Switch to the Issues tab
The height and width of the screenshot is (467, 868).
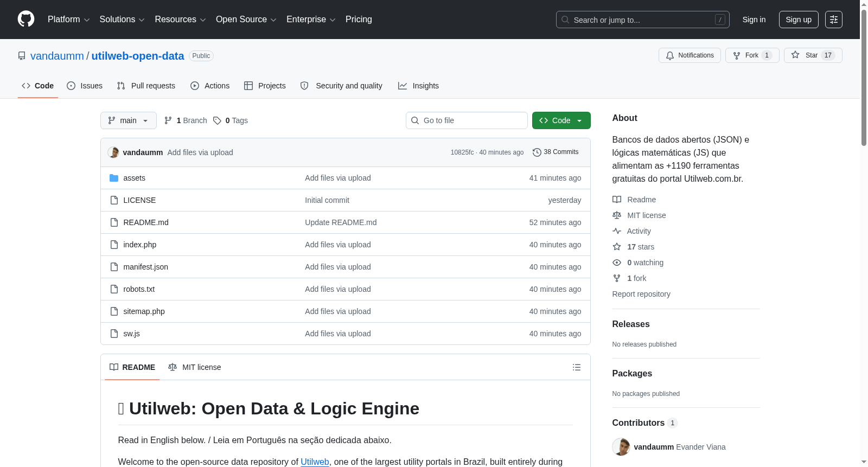click(x=85, y=86)
